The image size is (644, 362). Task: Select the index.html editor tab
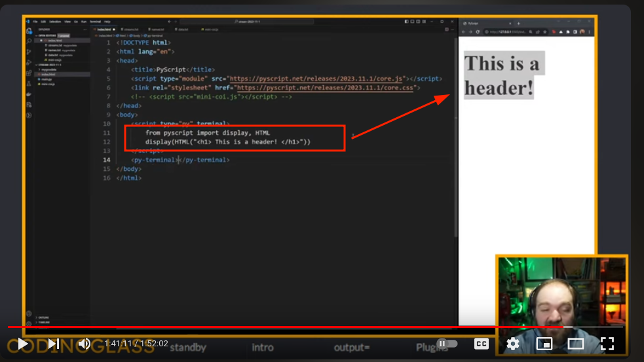[104, 29]
